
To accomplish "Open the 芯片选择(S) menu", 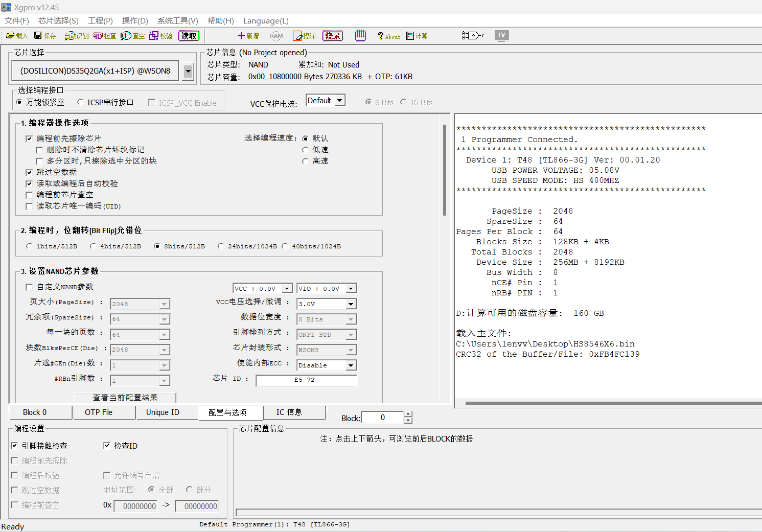I will [x=58, y=21].
